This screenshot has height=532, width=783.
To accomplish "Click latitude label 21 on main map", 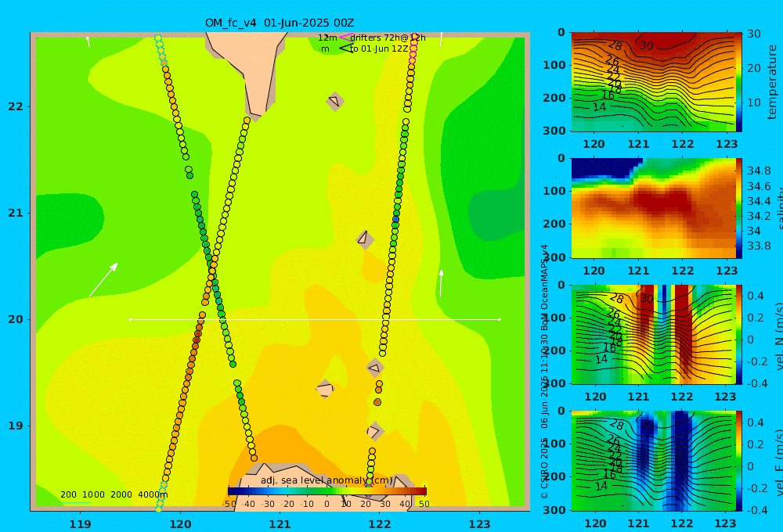I will pos(16,213).
